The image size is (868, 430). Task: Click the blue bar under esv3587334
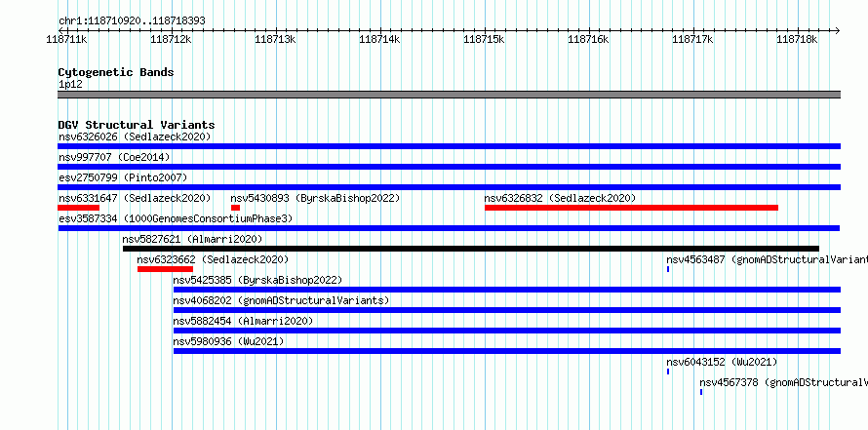point(449,228)
